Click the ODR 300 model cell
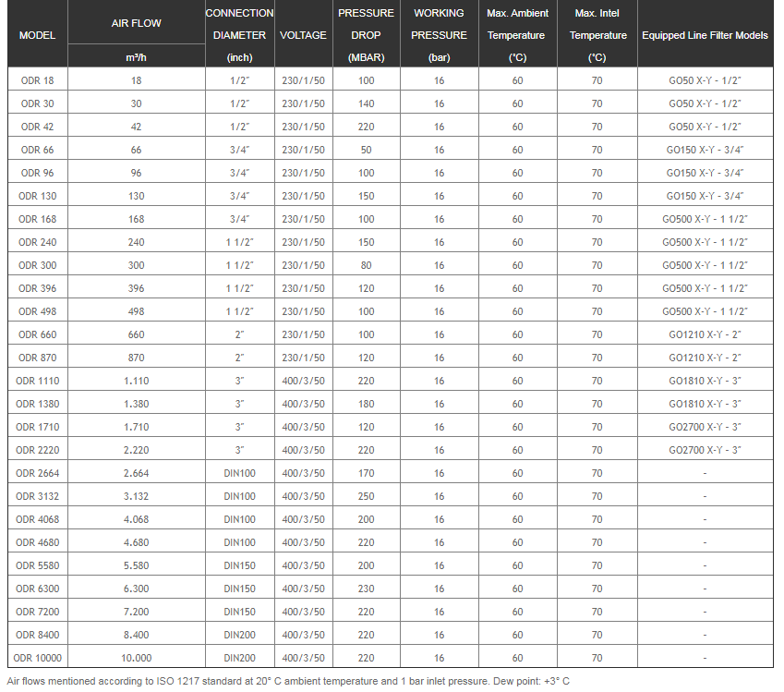This screenshot has width=784, height=692. pos(37,265)
